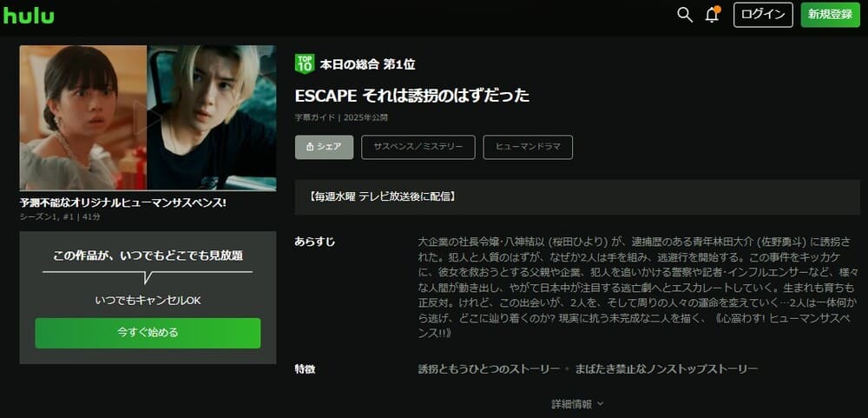This screenshot has height=418, width=868.
Task: Open まばたき禁止なノンストップストーリー feature link
Action: 666,368
